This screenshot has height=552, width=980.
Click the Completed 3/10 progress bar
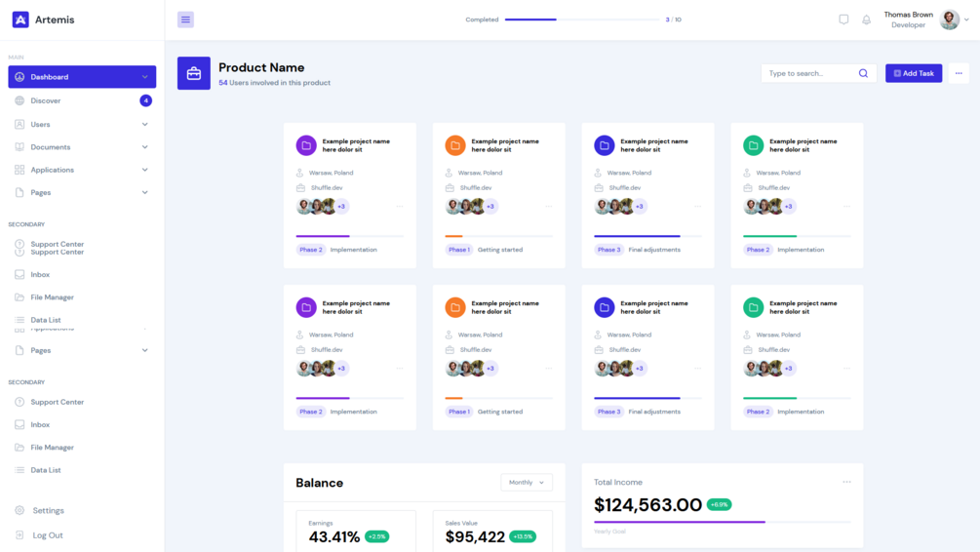pyautogui.click(x=582, y=20)
